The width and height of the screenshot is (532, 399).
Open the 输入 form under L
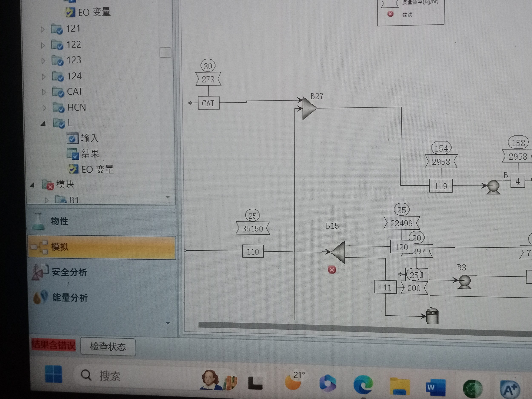[83, 139]
